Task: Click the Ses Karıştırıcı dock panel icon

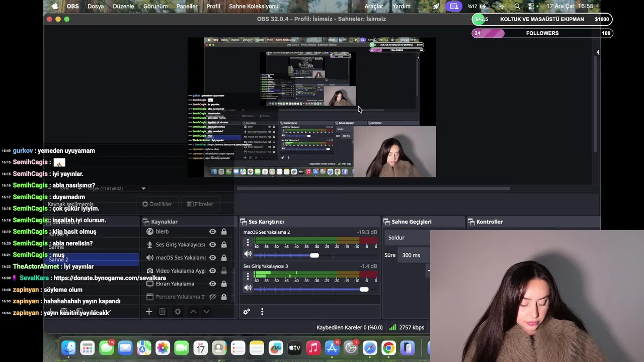Action: click(243, 222)
